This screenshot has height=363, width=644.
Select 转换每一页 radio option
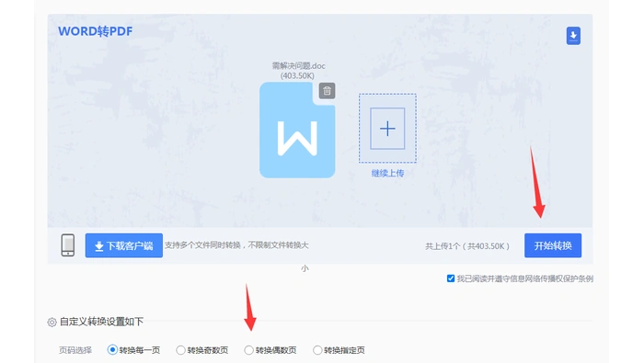tap(112, 350)
